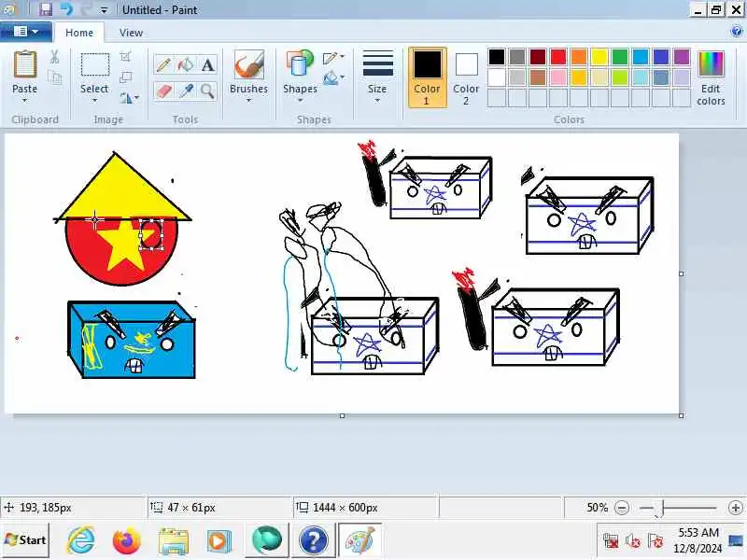Click the zoom in plus button

pyautogui.click(x=735, y=508)
